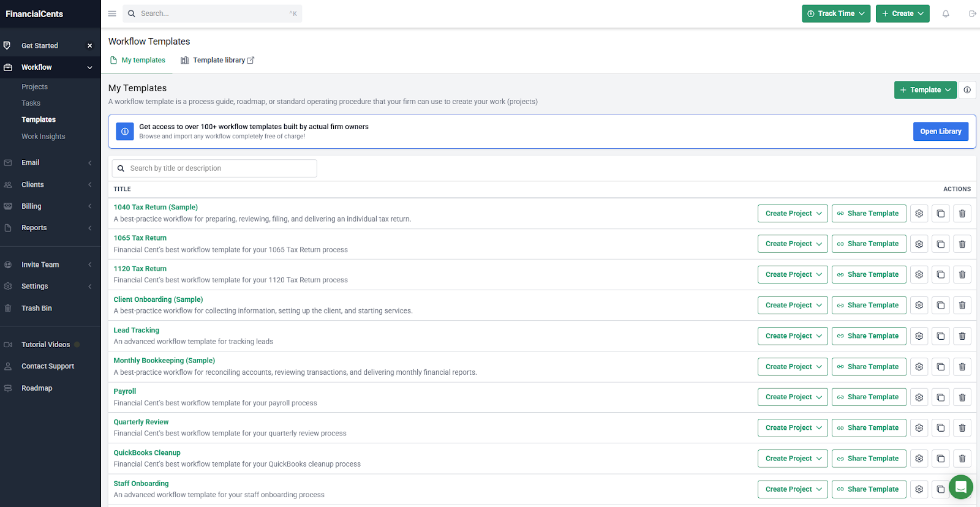Expand the Billing sidebar section
This screenshot has width=980, height=507.
pos(50,206)
